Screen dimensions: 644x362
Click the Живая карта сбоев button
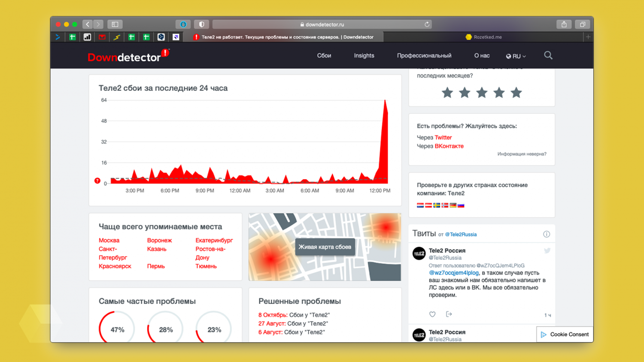point(325,247)
